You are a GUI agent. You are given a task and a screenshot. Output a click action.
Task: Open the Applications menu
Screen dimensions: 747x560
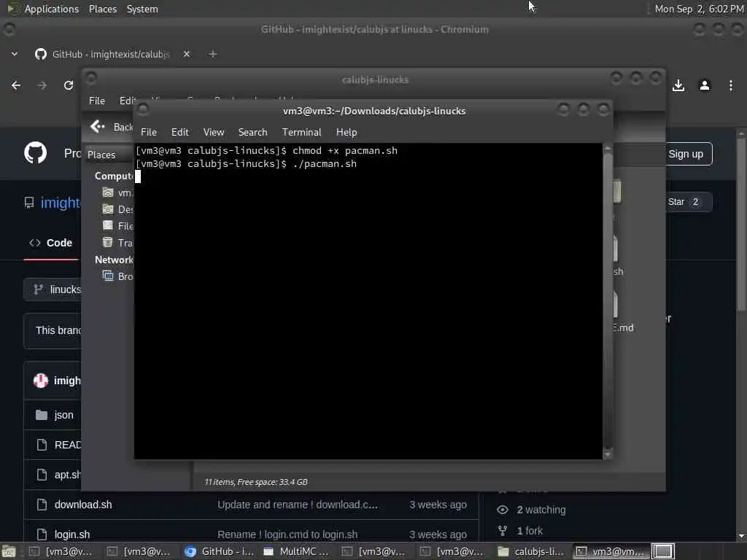point(52,9)
